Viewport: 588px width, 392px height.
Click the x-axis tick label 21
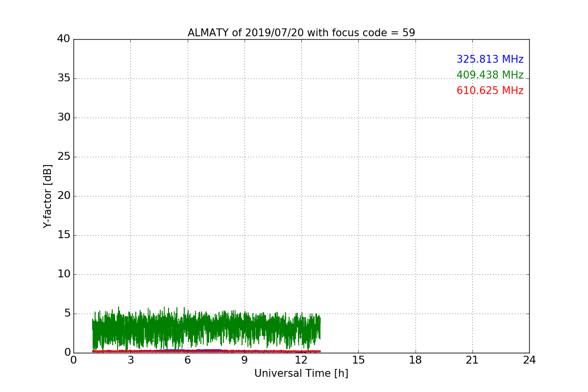(x=472, y=360)
